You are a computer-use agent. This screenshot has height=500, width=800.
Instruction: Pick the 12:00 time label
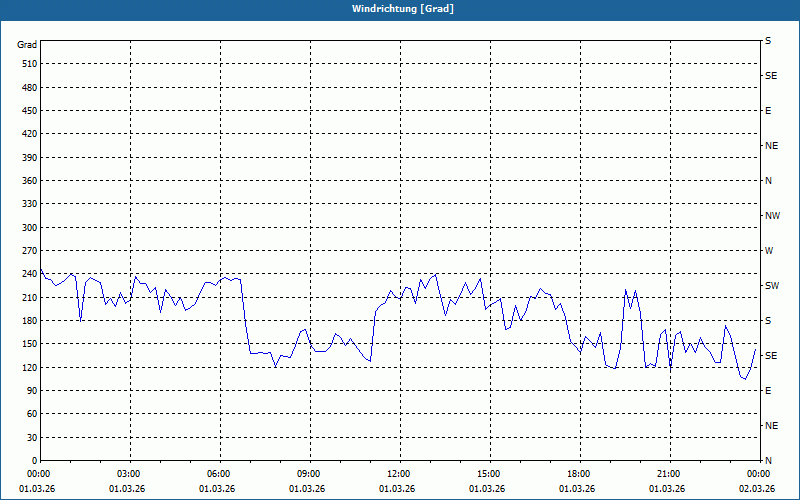[400, 474]
